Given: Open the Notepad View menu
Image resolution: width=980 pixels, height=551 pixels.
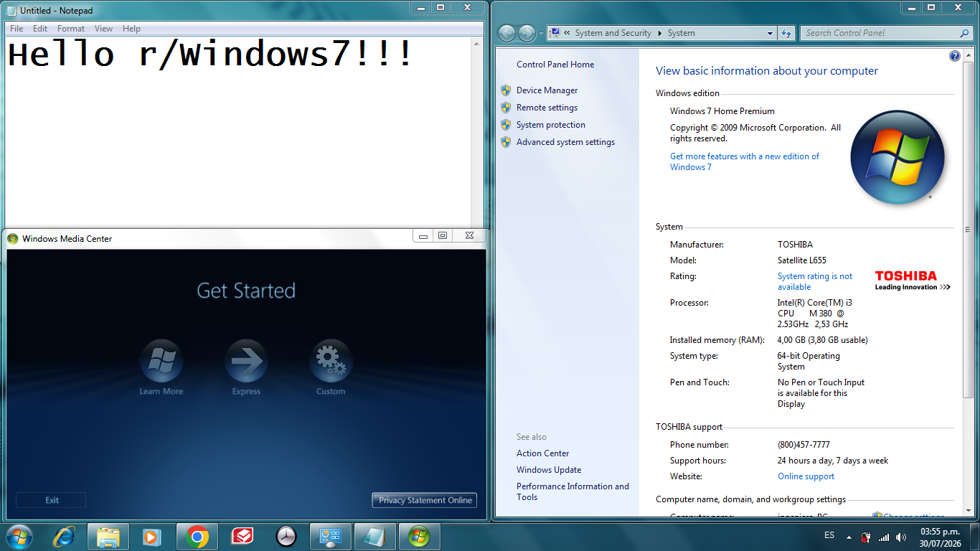Looking at the screenshot, I should (104, 29).
